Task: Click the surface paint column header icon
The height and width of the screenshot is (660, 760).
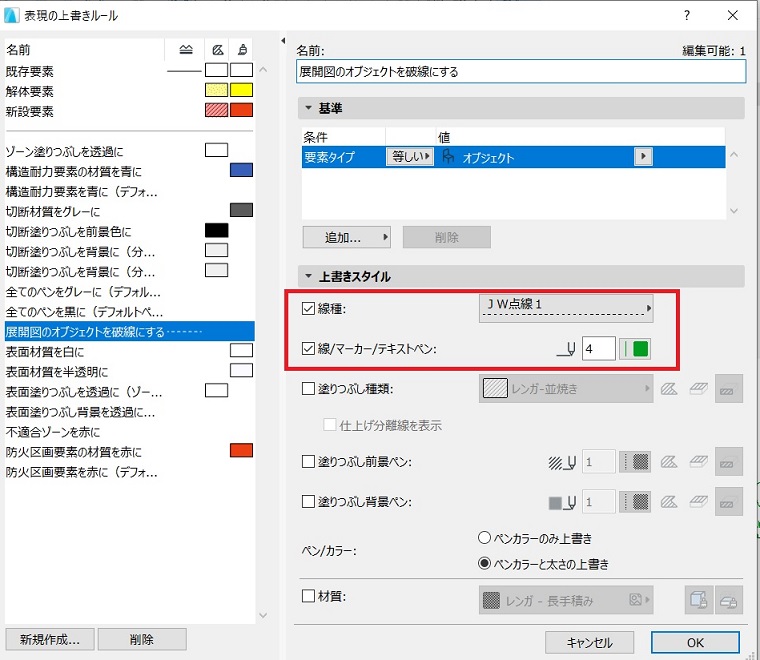Action: click(242, 49)
